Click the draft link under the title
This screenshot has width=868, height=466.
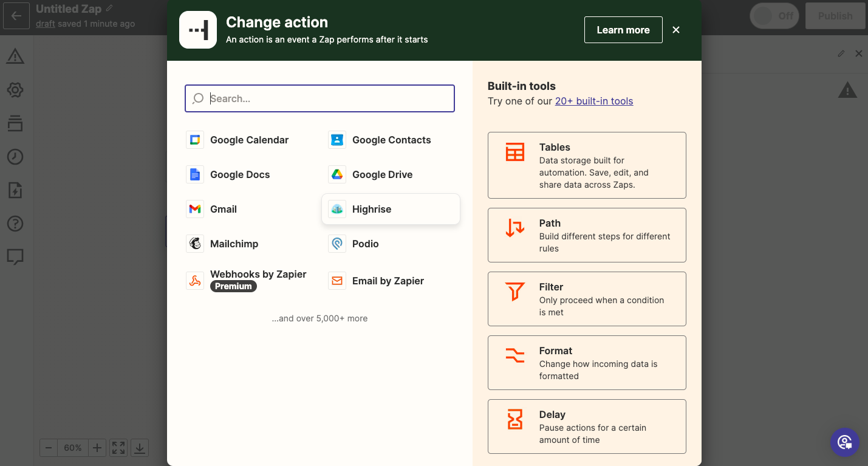coord(46,24)
